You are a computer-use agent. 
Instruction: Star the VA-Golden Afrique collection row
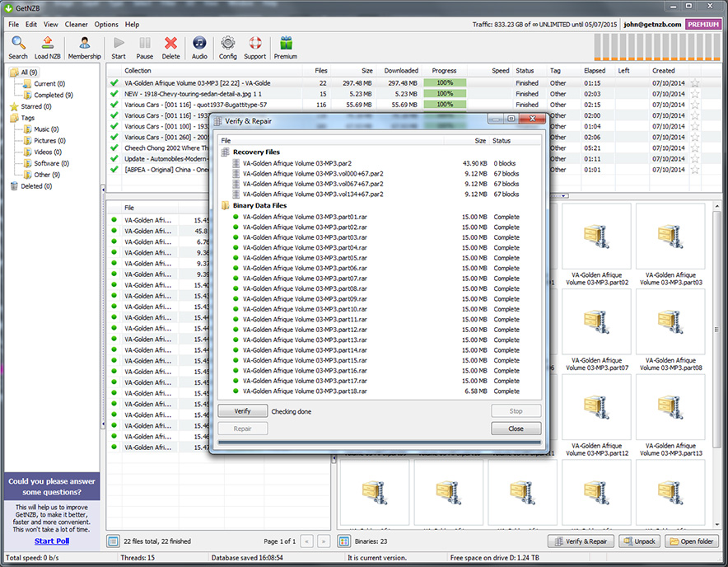tap(695, 83)
